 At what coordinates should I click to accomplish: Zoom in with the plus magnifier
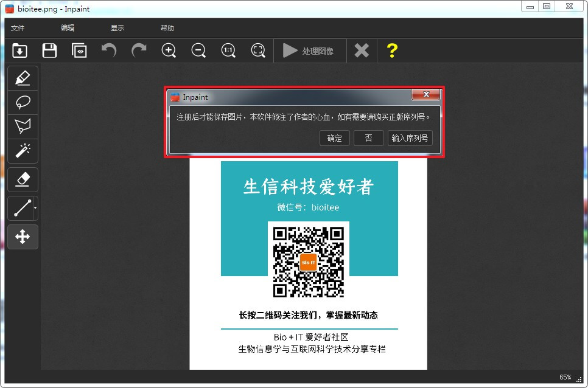(x=169, y=50)
